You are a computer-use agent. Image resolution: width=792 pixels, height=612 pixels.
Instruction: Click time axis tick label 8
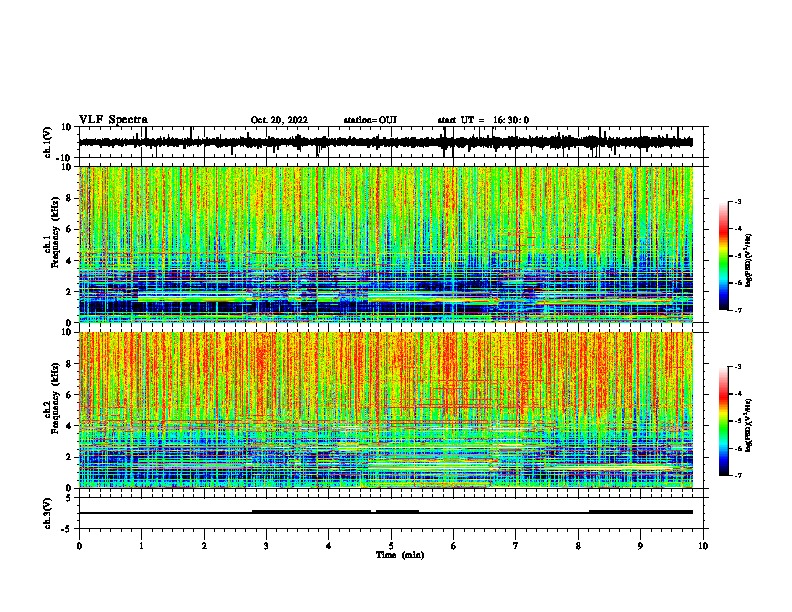578,546
